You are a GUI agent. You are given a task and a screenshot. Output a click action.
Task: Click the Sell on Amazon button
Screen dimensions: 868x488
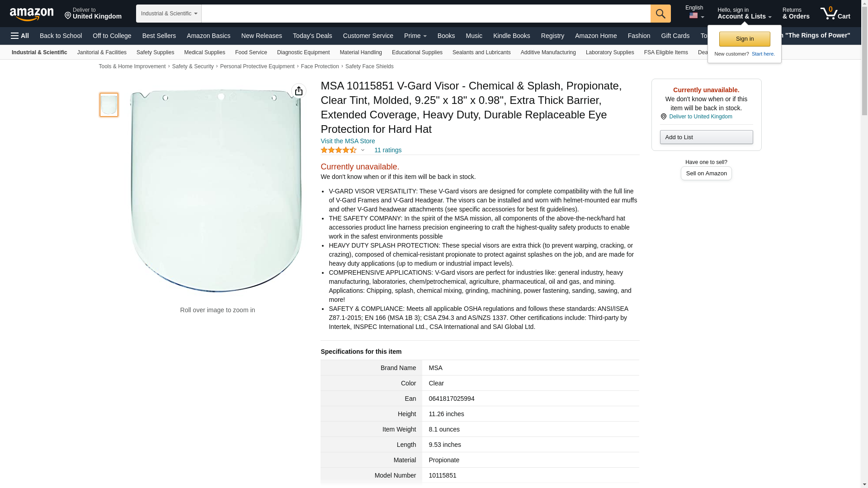coord(706,174)
